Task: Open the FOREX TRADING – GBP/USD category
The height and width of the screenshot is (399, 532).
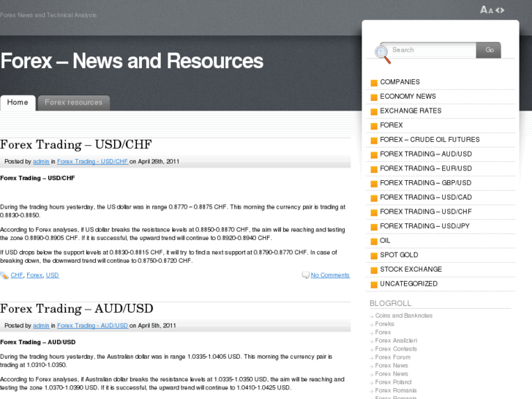Action: [425, 183]
